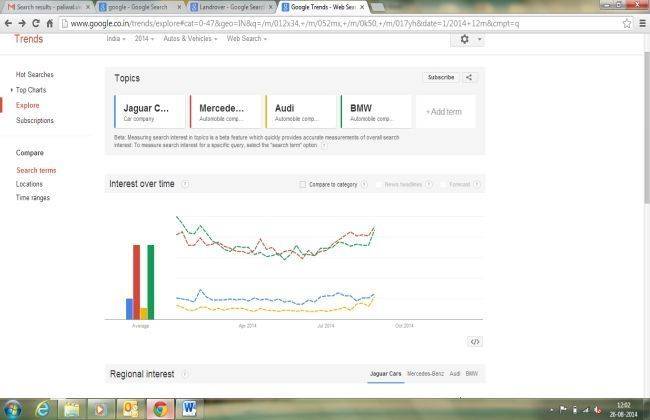Switch to Gmail Search results tab
Image resolution: width=650 pixels, height=420 pixels.
48,7
